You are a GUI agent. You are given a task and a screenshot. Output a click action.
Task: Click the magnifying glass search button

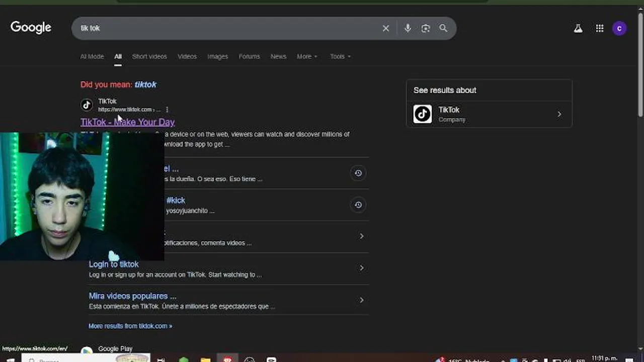click(x=443, y=28)
